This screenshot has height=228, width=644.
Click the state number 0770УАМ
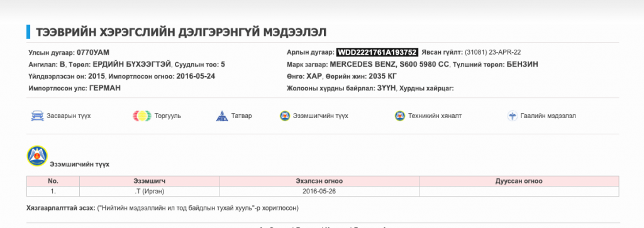[x=93, y=53]
